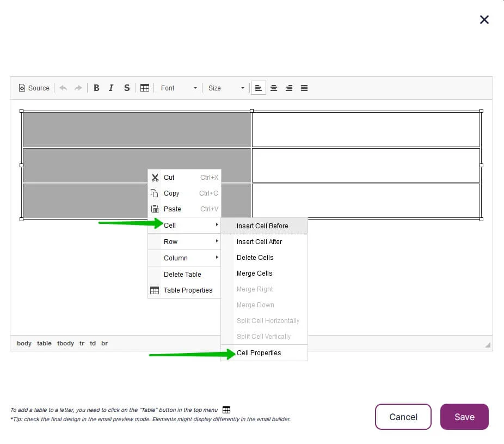Choose Cut from the context menu

184,177
